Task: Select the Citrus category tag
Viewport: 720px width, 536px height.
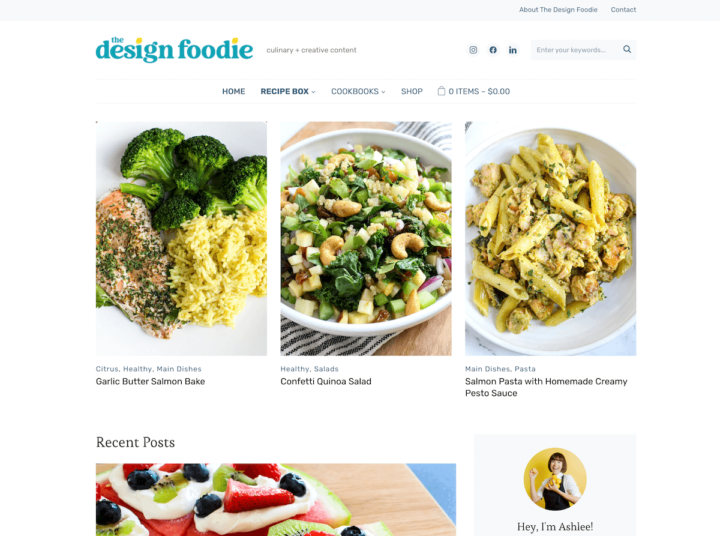Action: (107, 369)
